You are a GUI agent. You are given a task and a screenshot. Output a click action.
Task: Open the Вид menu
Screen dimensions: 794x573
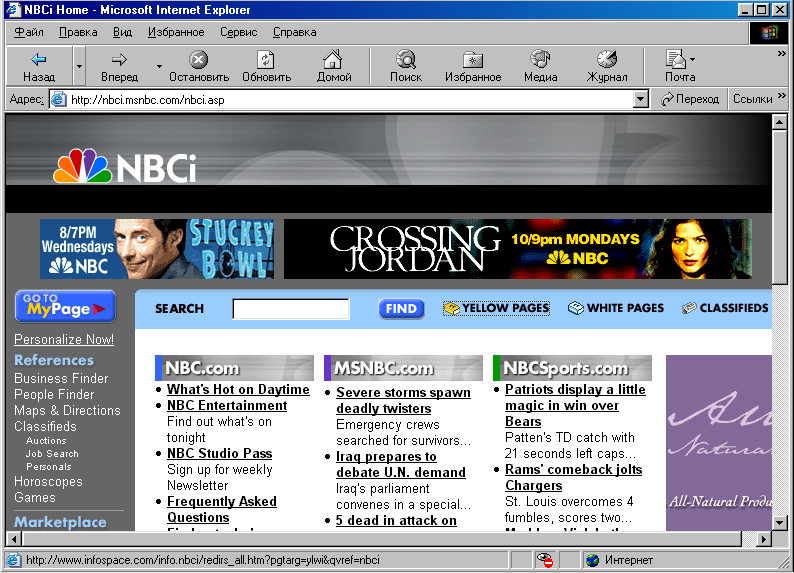click(122, 32)
